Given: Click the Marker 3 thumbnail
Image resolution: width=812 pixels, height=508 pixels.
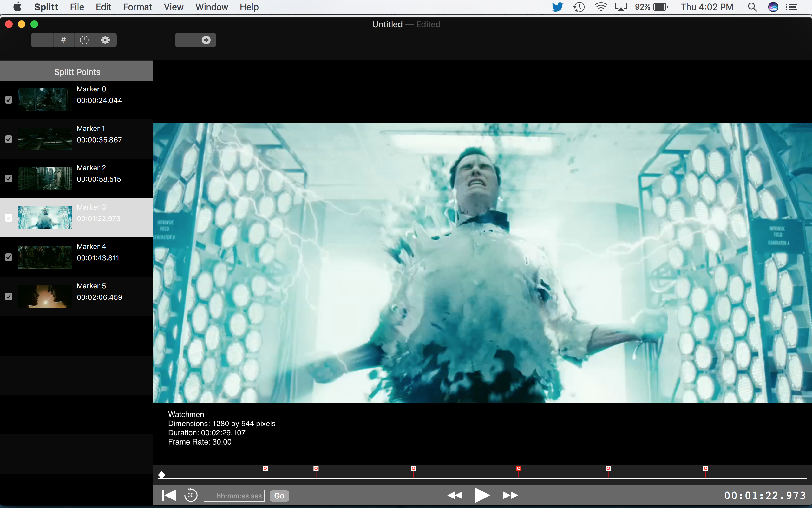Looking at the screenshot, I should 45,218.
